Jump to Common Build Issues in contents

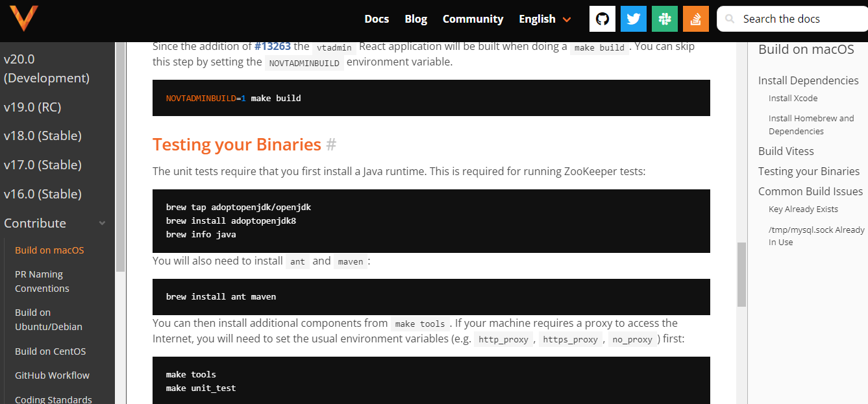pos(811,191)
